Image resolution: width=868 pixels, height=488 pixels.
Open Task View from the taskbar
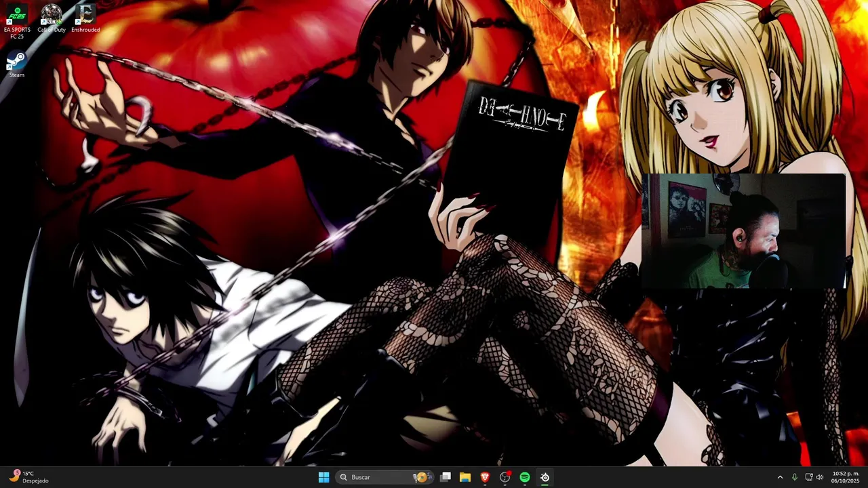[446, 477]
